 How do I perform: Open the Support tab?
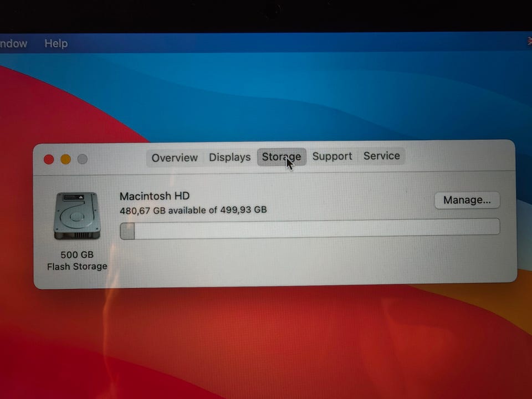click(332, 156)
